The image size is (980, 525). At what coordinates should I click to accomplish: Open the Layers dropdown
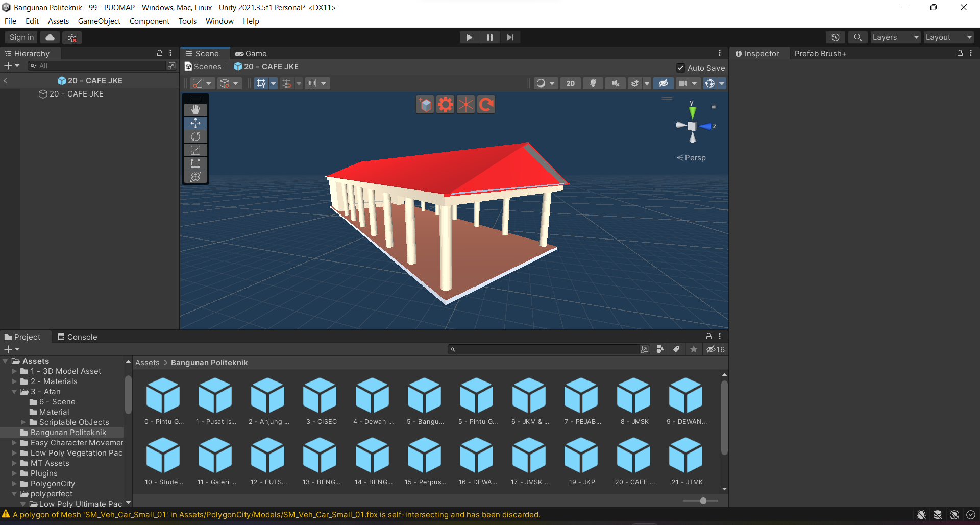(895, 37)
